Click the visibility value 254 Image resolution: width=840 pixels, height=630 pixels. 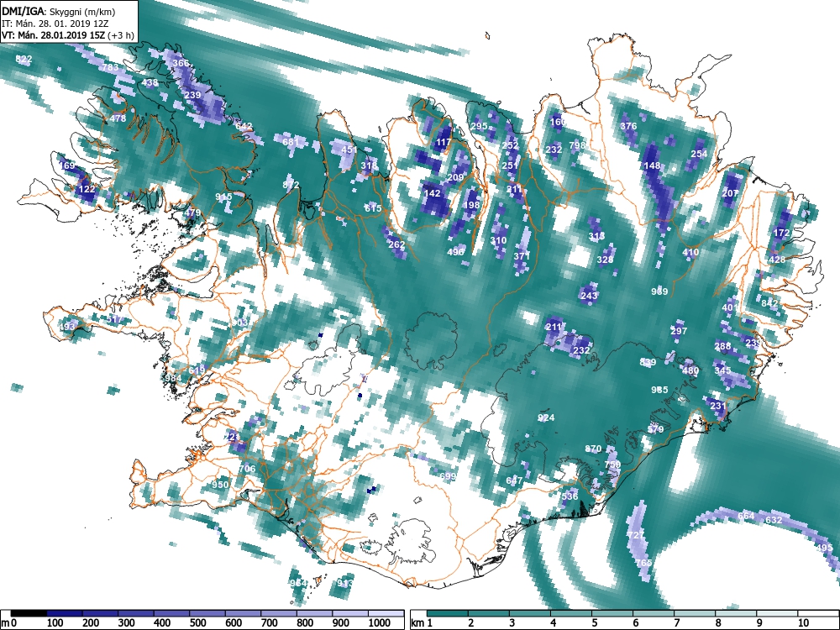(x=699, y=154)
